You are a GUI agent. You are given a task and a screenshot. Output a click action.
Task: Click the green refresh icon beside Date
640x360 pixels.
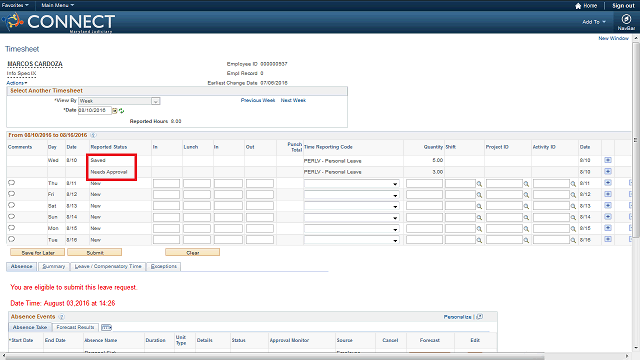pos(121,111)
